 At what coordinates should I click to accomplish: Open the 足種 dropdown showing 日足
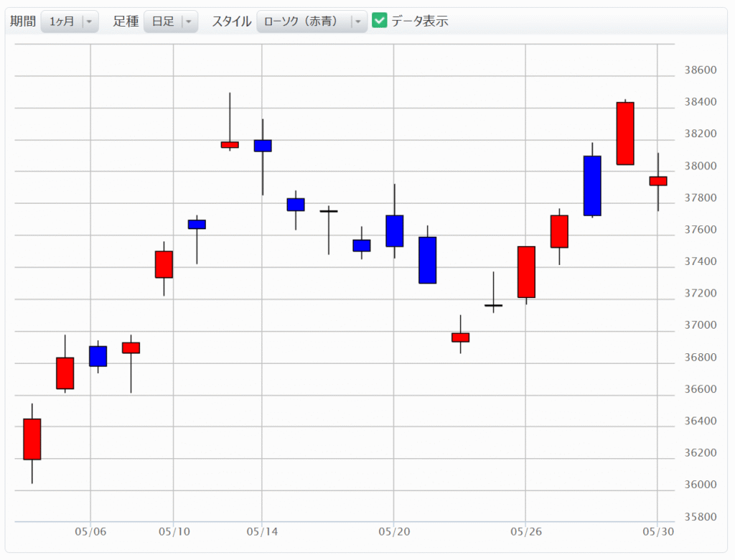(171, 22)
